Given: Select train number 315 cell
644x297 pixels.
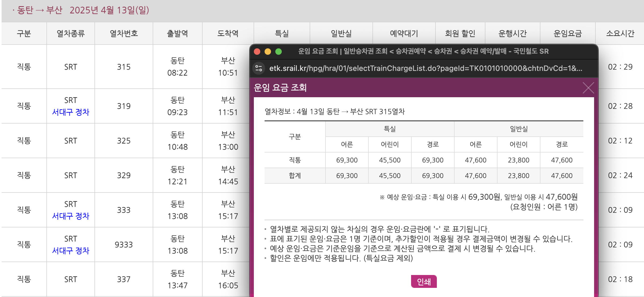Looking at the screenshot, I should (124, 67).
